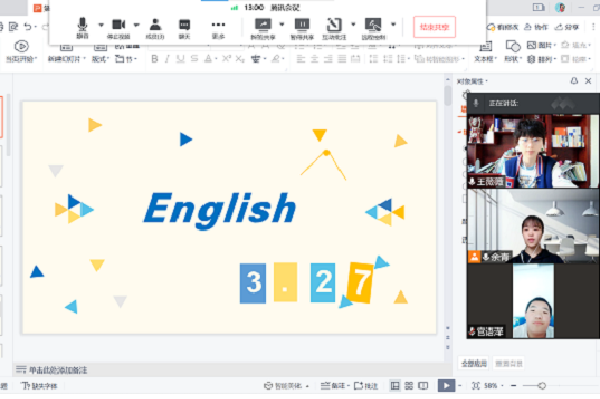Toggle Superscript formatting
The image size is (600, 399).
point(226,59)
